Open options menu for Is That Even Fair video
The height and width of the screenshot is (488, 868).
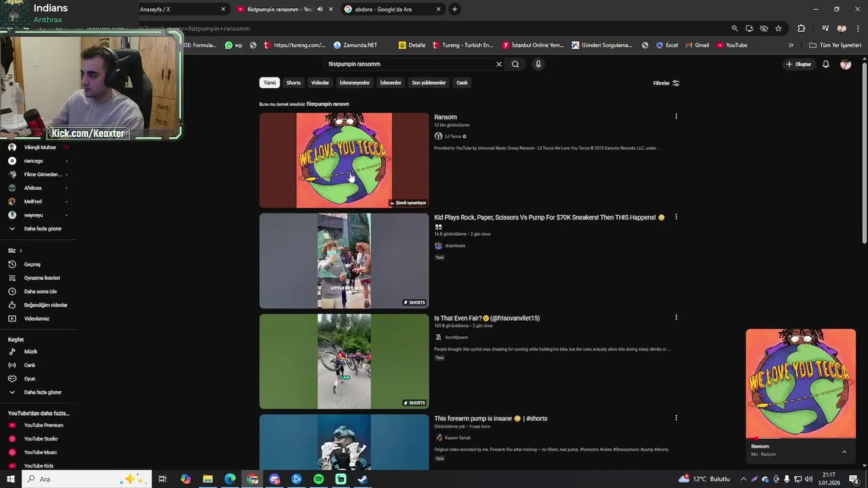(676, 317)
